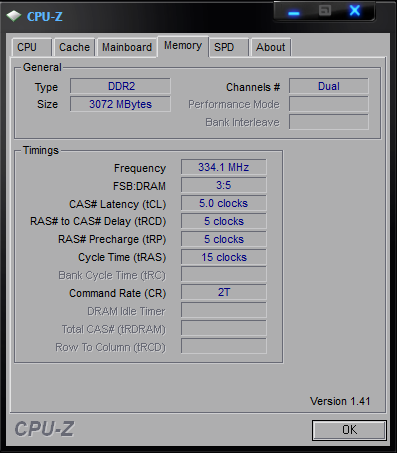Click the empty Row To Column field
The width and height of the screenshot is (397, 453).
click(224, 346)
